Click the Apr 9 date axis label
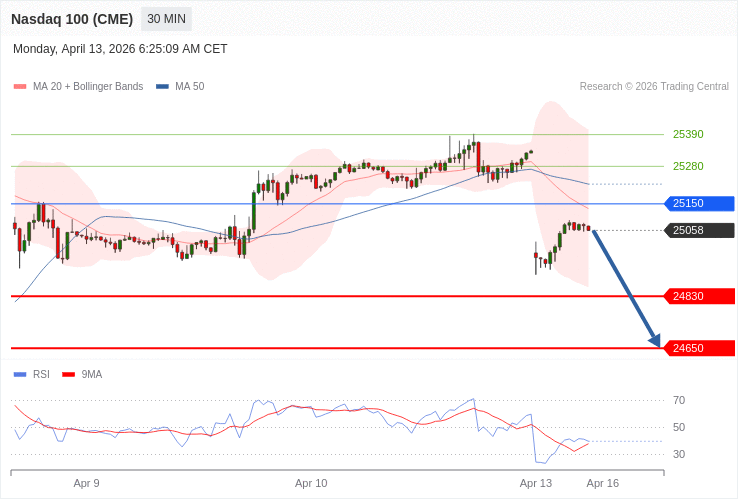The width and height of the screenshot is (738, 500). click(x=87, y=483)
